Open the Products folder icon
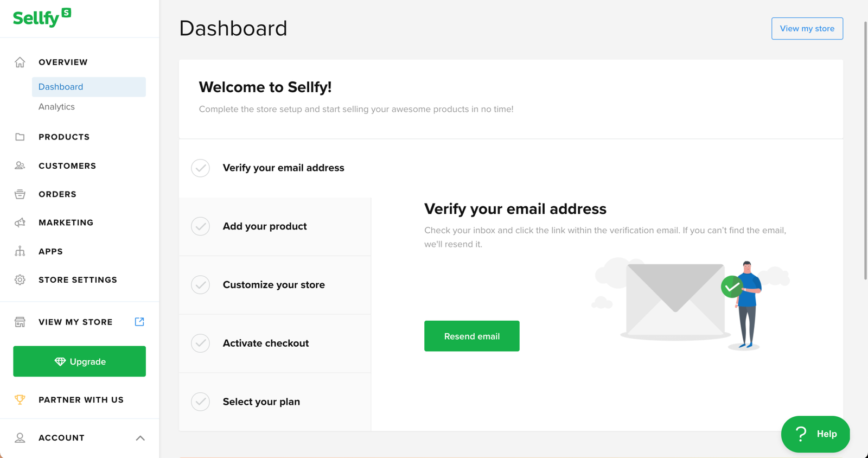The height and width of the screenshot is (458, 868). pos(20,137)
